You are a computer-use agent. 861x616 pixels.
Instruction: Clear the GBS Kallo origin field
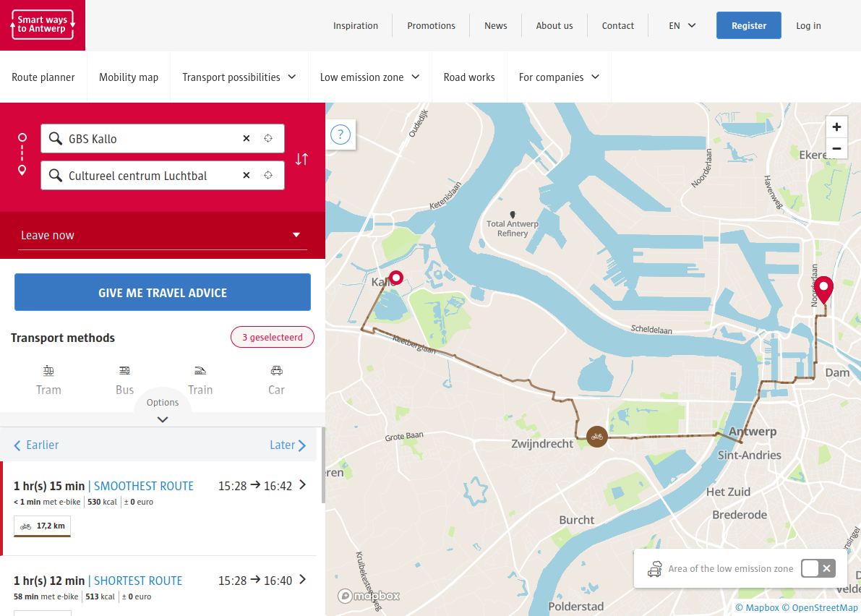coord(247,138)
